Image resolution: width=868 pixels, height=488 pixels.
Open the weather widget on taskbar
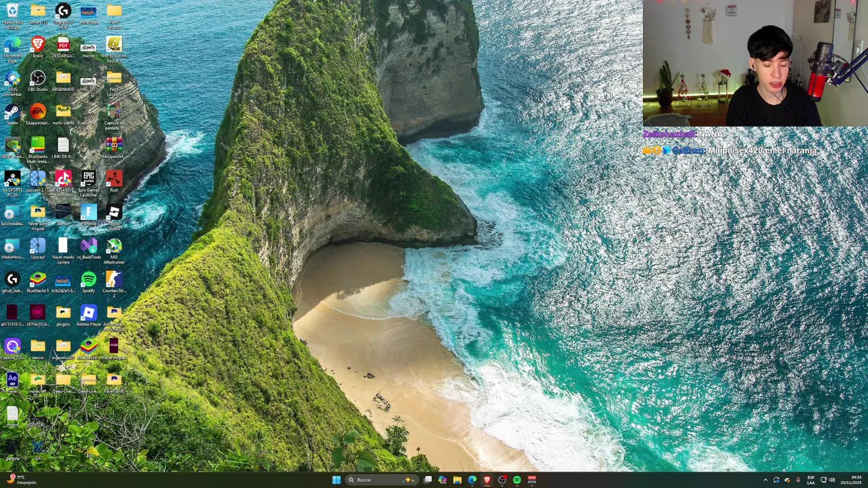[x=20, y=480]
